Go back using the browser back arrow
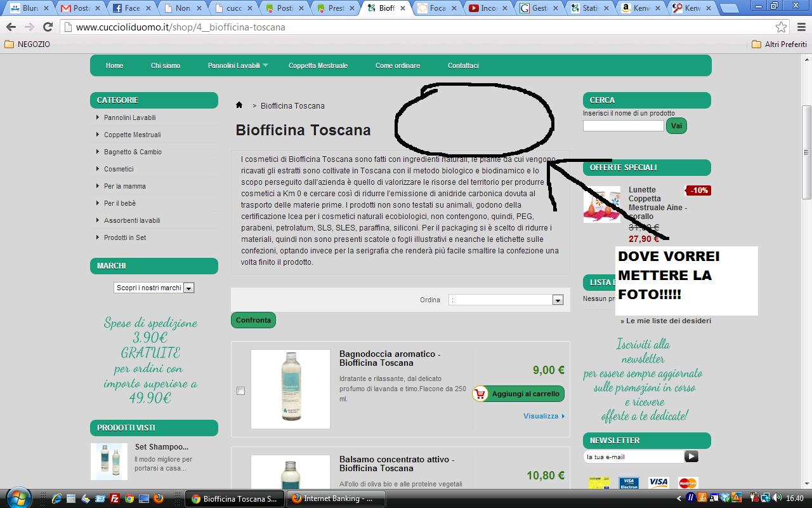The image size is (812, 508). coord(11,27)
